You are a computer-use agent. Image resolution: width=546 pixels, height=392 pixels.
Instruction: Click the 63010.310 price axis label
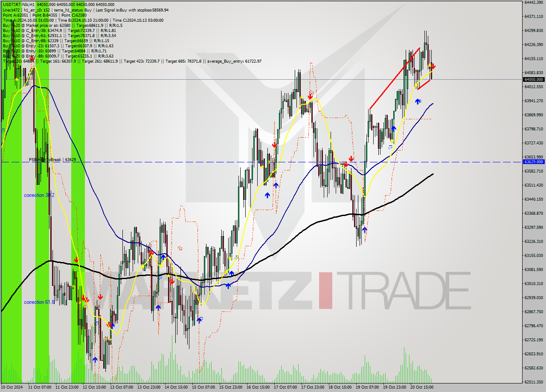pyautogui.click(x=534, y=283)
